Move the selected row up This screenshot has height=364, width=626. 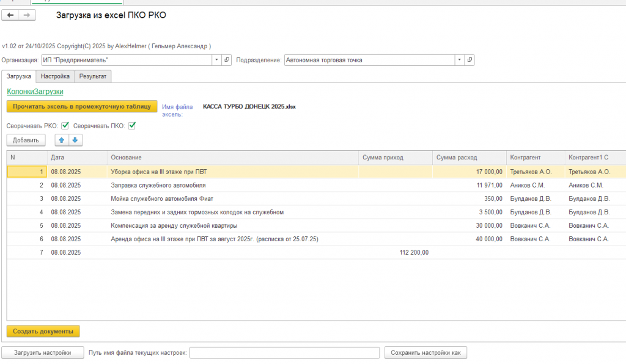coord(62,140)
